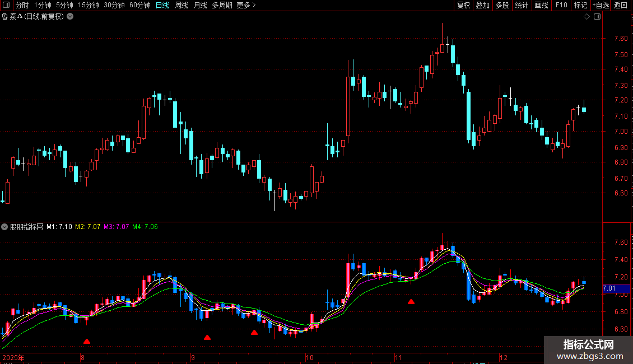Click the yellow M2: 7.07 label
The height and width of the screenshot is (364, 633).
[87, 227]
